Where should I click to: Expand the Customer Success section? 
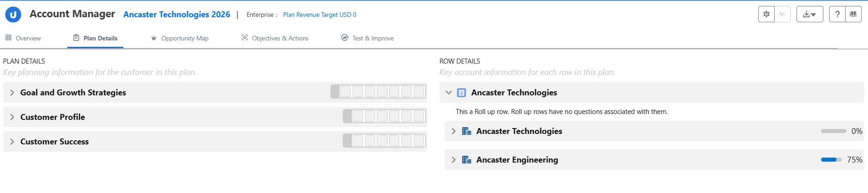click(x=12, y=142)
